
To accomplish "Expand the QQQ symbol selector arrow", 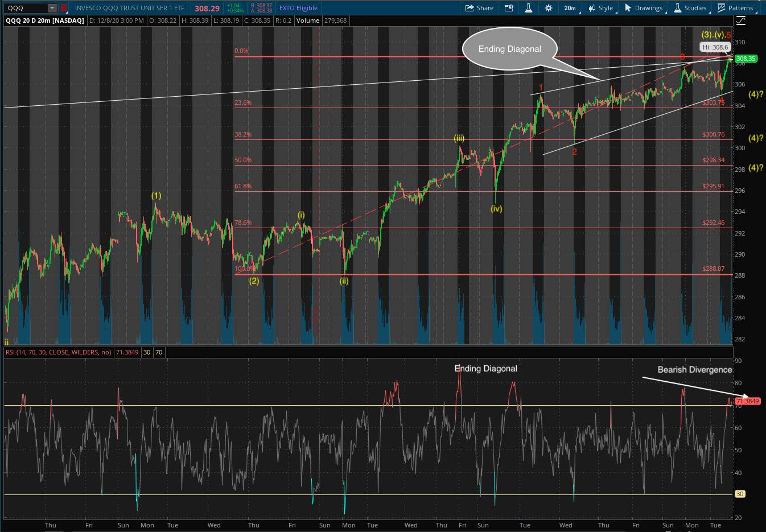I will (x=52, y=8).
